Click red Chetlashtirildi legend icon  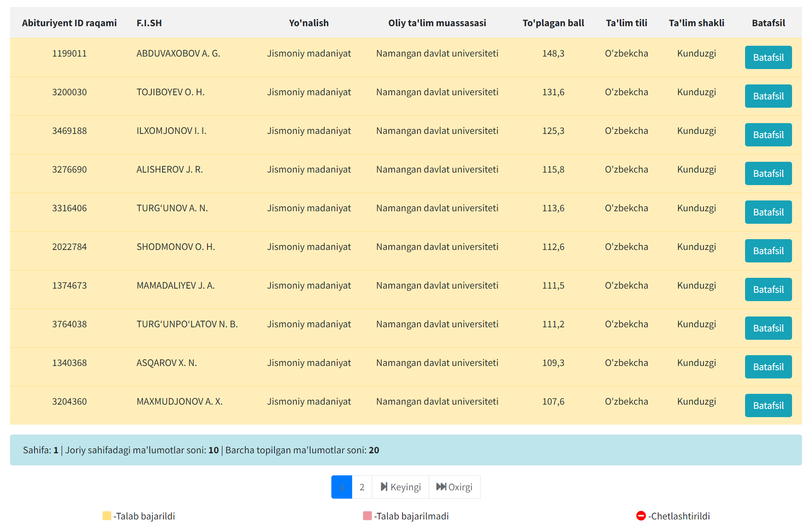[641, 516]
